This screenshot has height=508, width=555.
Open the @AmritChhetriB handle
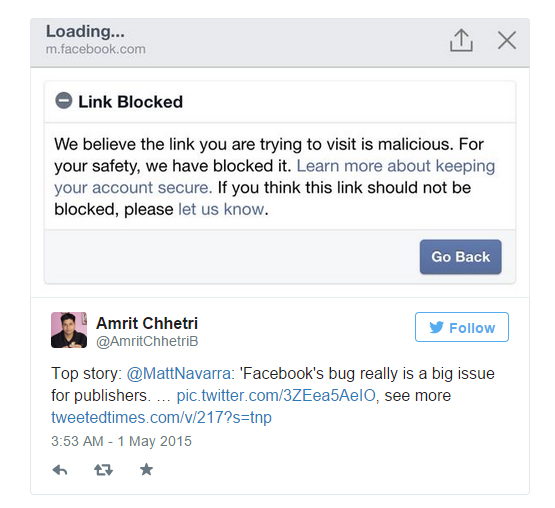pyautogui.click(x=147, y=341)
